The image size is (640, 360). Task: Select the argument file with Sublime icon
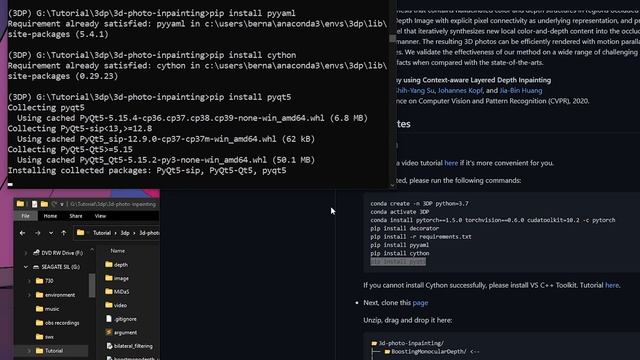(125, 333)
